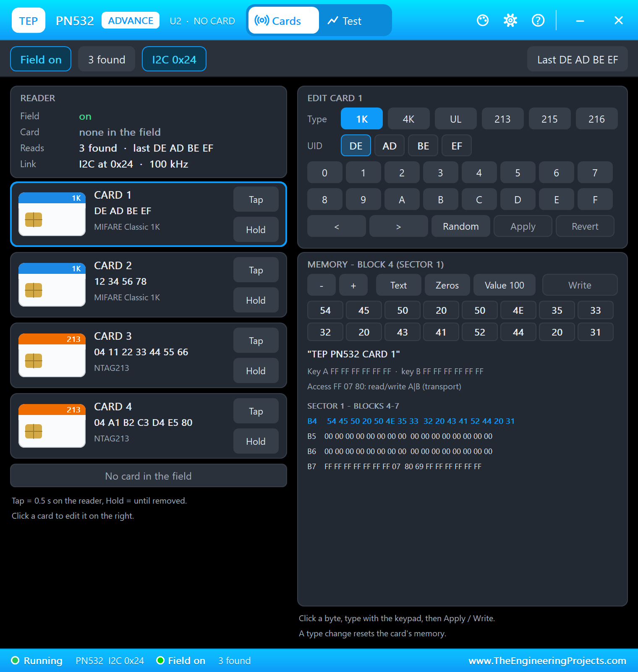This screenshot has width=638, height=672.
Task: Select the Card 1 card thumbnail
Action: pyautogui.click(x=52, y=214)
